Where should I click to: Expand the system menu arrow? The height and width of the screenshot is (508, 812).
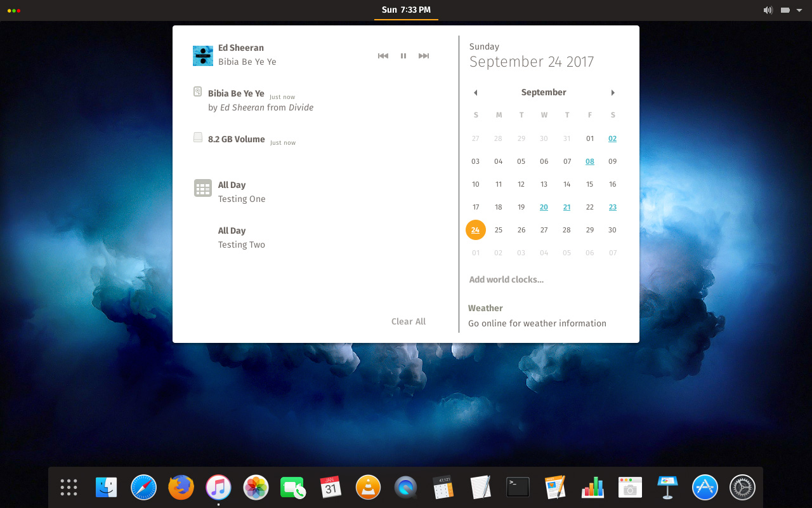click(799, 10)
